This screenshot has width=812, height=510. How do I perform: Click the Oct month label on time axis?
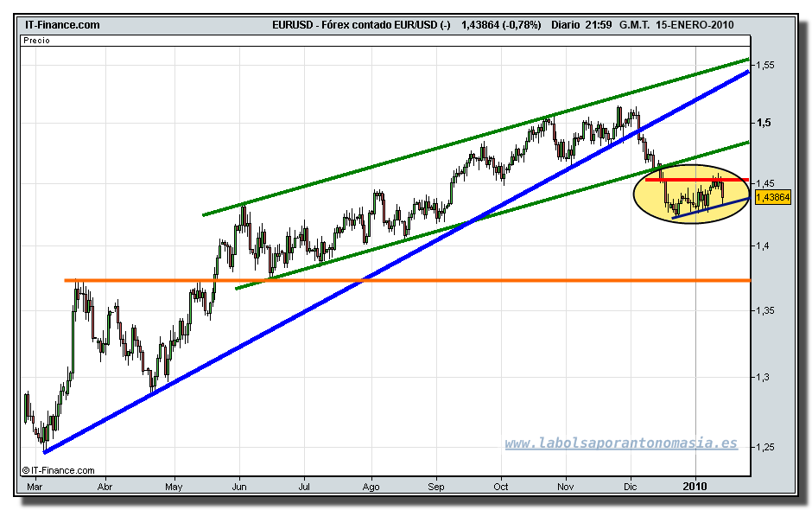501,487
